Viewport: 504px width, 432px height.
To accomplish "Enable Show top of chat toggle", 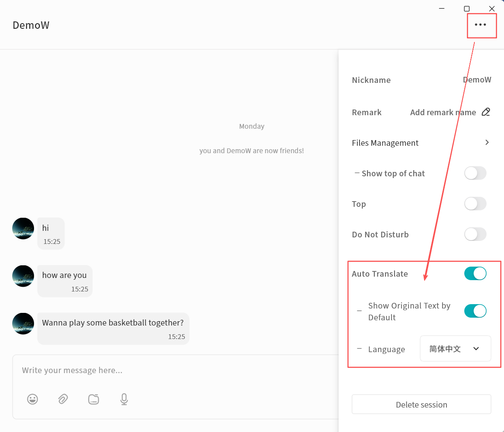I will tap(475, 173).
